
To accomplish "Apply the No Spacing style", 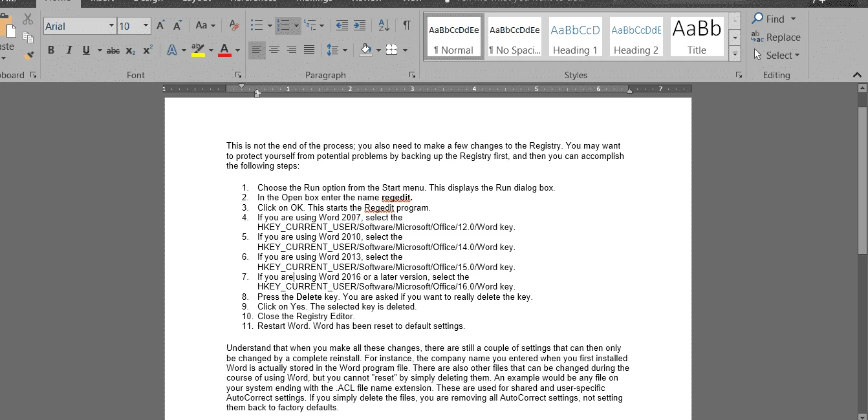I will (x=514, y=36).
